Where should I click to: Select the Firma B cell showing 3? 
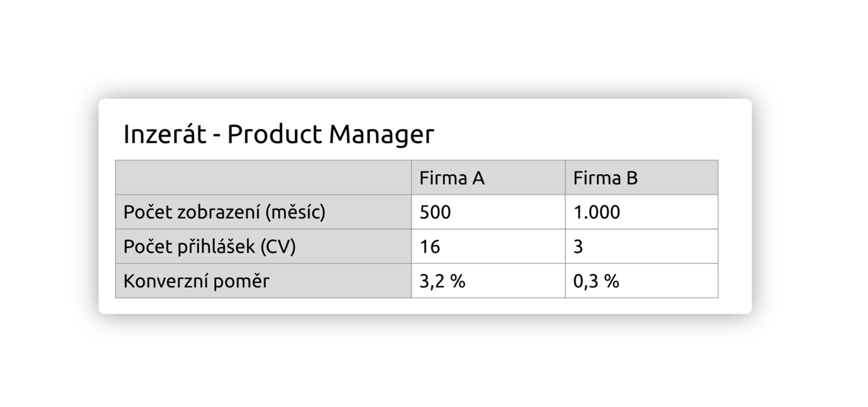click(x=642, y=246)
